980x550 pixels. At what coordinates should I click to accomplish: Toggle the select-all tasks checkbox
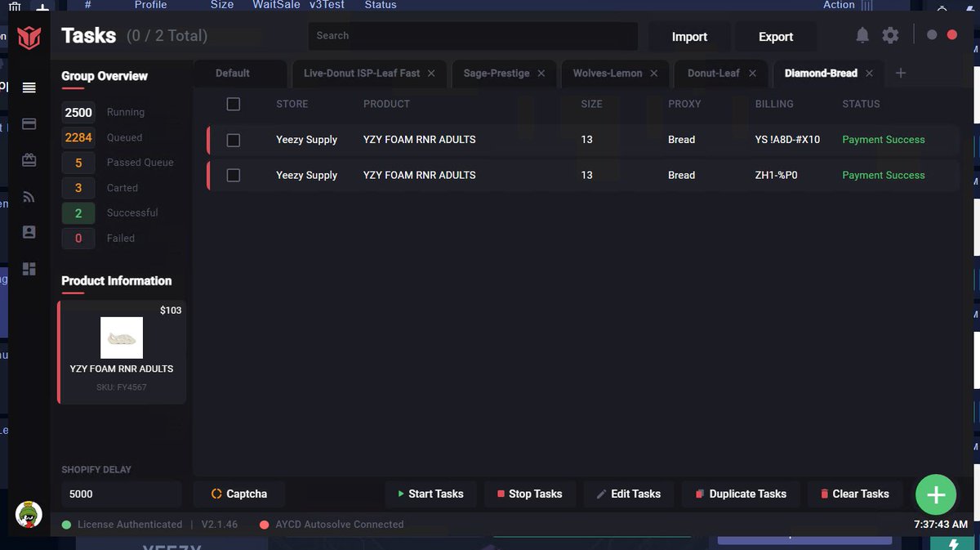[234, 104]
